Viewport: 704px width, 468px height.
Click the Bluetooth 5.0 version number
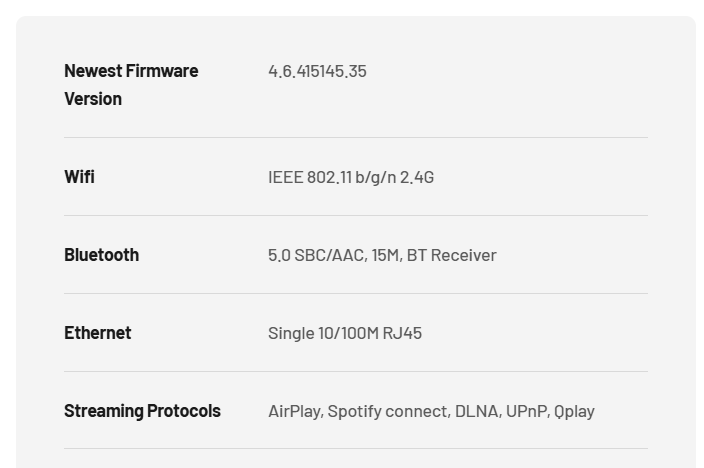(279, 255)
